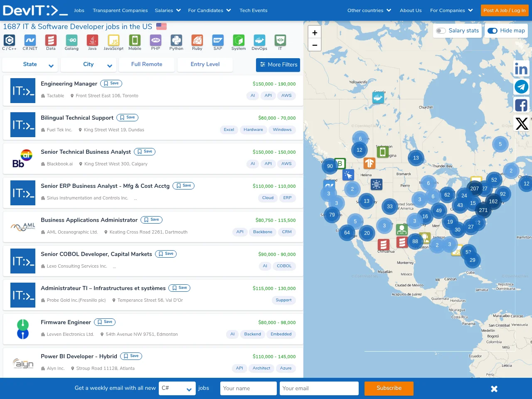Click the Subscribe button

[389, 388]
